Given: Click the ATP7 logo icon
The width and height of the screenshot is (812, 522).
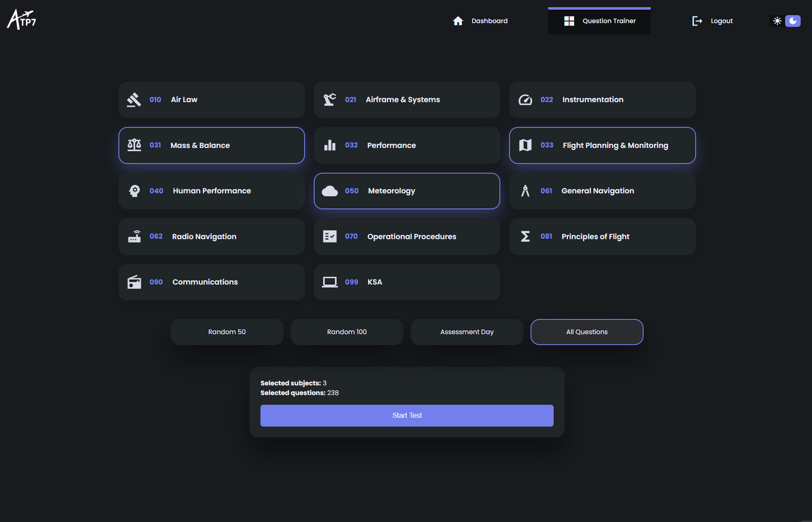Looking at the screenshot, I should click(x=22, y=19).
